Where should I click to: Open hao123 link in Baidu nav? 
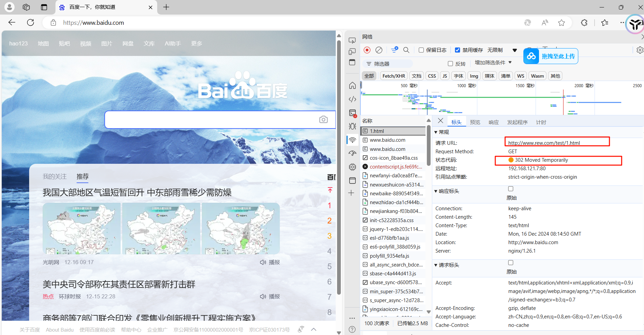pos(19,44)
